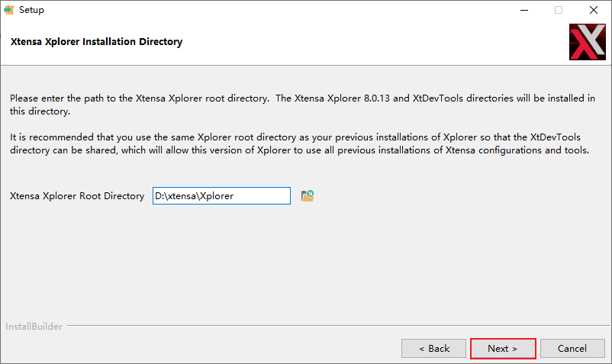Minimize the Setup window
The width and height of the screenshot is (612, 364).
tap(524, 10)
